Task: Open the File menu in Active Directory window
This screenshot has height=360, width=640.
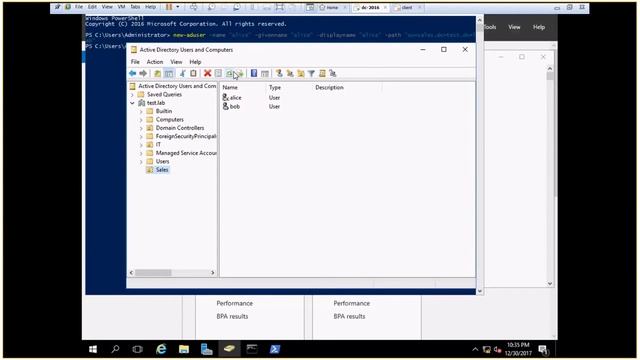Action: [x=135, y=62]
